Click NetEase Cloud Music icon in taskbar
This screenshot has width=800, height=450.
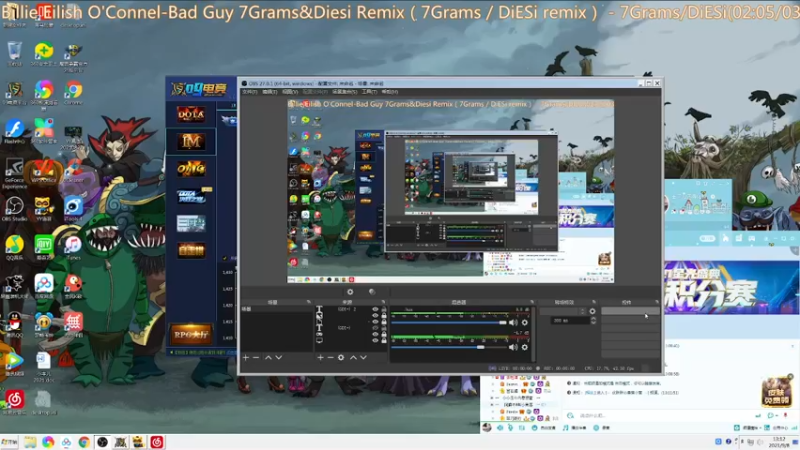coord(157,442)
